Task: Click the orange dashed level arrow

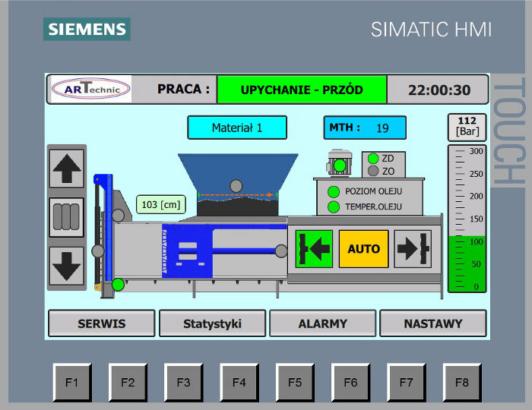Action: 236,195
